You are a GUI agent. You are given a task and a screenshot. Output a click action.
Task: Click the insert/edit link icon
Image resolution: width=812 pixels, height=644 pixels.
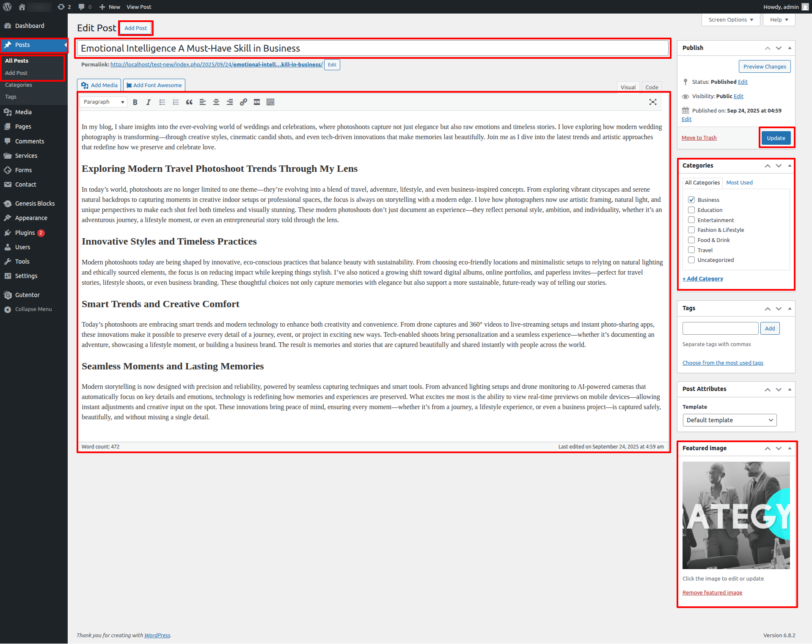tap(243, 102)
